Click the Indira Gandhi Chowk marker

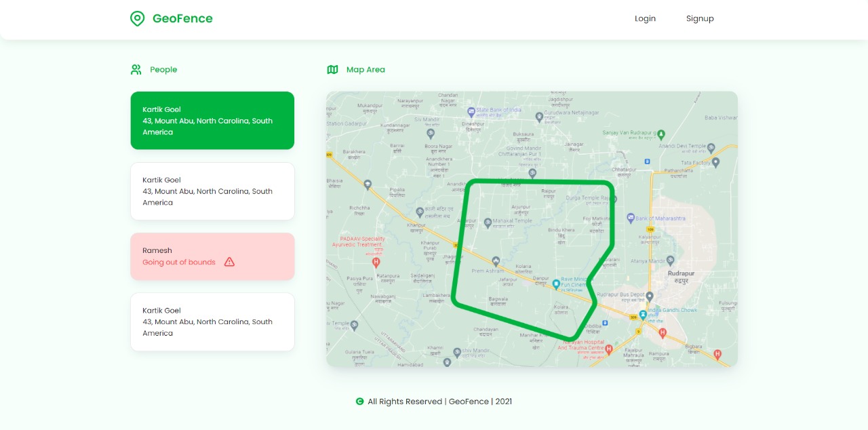[x=643, y=315]
